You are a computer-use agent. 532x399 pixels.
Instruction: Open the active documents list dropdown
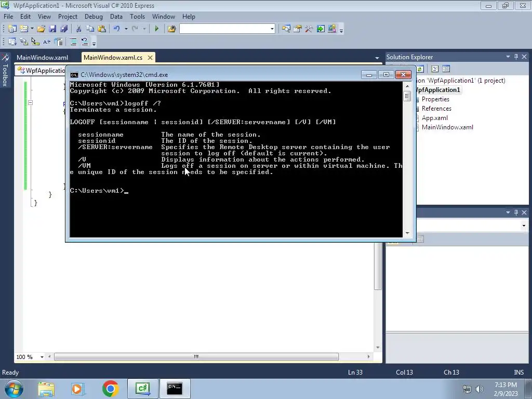click(x=377, y=58)
